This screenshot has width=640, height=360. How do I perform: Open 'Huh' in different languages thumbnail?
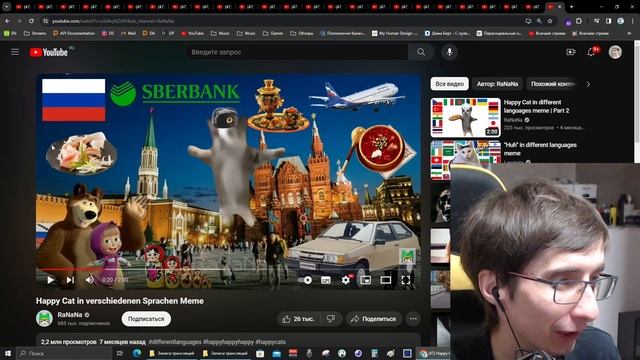[465, 160]
